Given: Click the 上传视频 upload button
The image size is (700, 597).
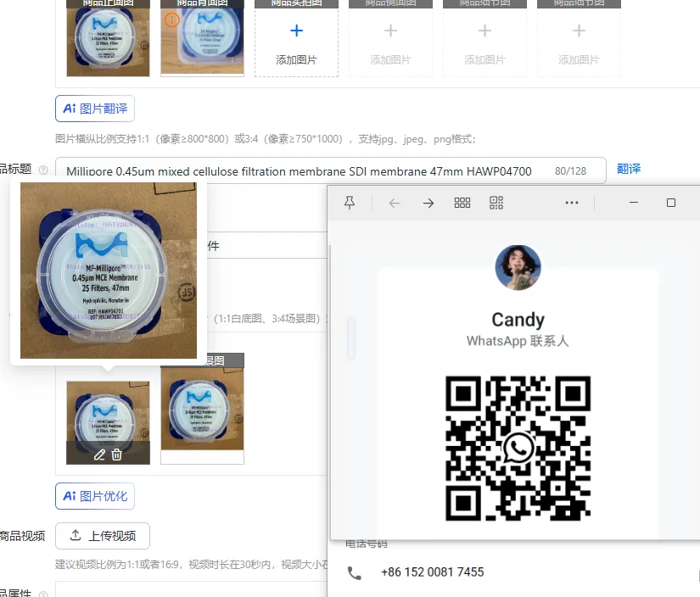Looking at the screenshot, I should (102, 536).
